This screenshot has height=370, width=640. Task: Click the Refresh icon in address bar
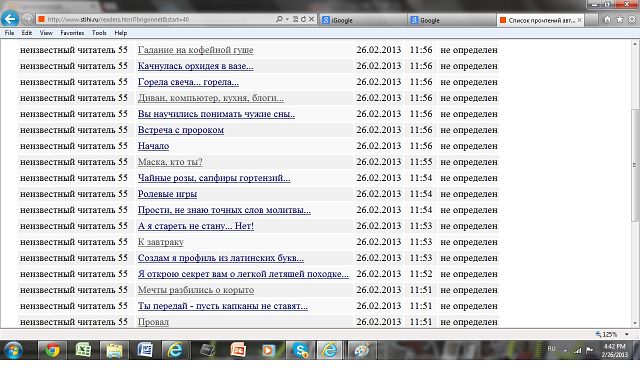coord(303,19)
